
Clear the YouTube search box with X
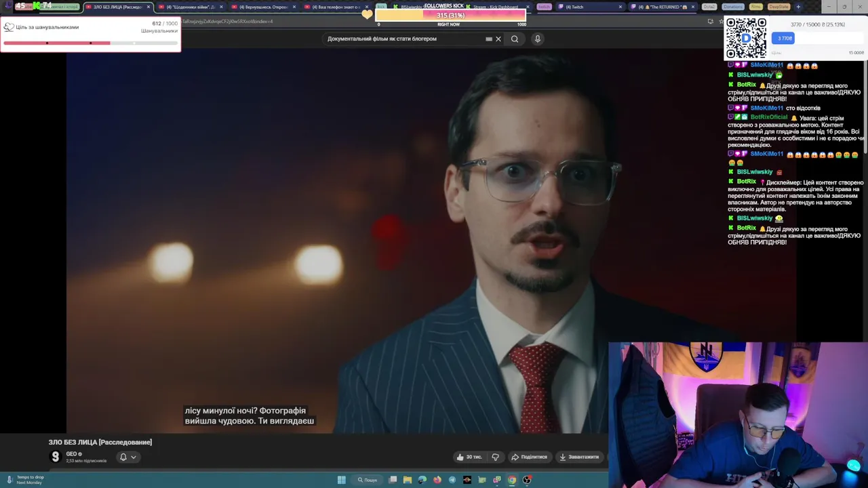coord(498,39)
